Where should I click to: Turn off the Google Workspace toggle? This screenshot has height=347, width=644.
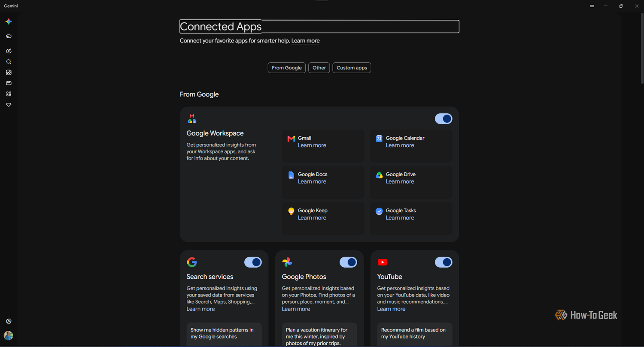[444, 119]
